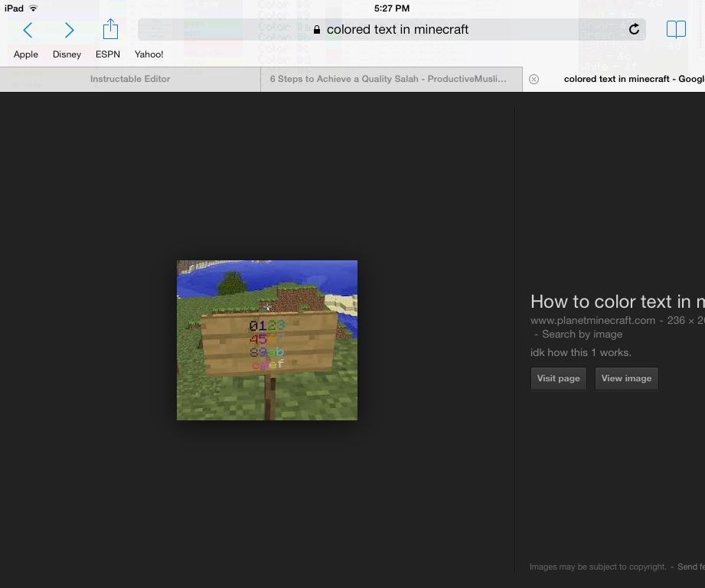Switch to 6 Steps to Achieve Salah tab
The height and width of the screenshot is (588, 705).
click(391, 79)
